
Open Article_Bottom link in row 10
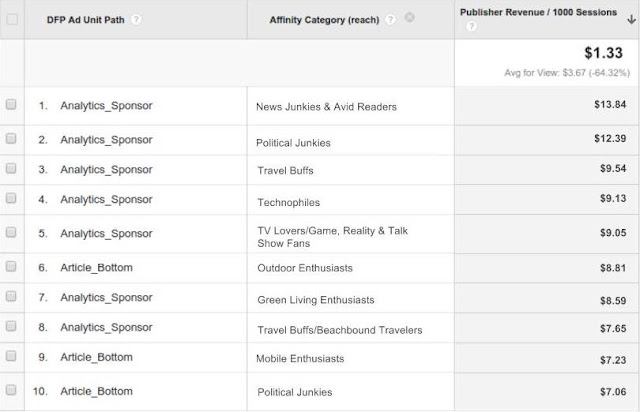coord(96,391)
